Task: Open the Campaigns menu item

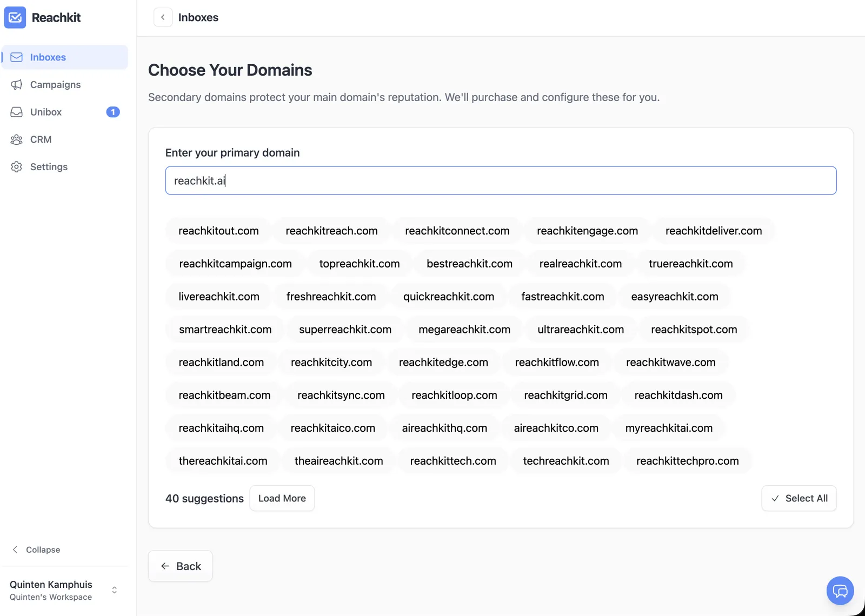Action: click(65, 85)
